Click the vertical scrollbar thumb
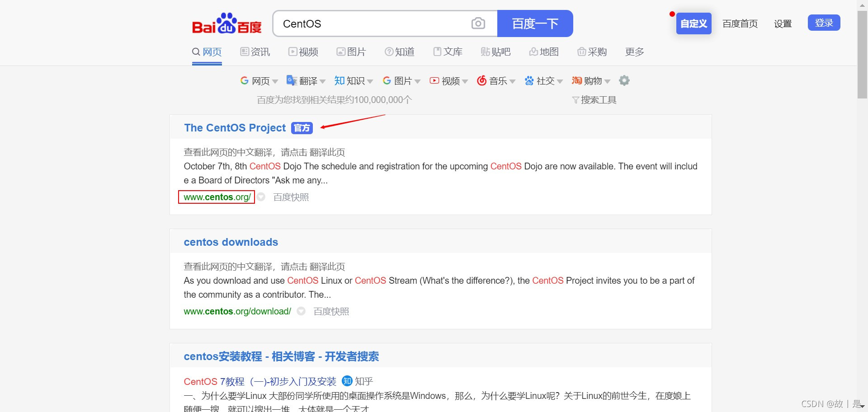The height and width of the screenshot is (412, 868). pyautogui.click(x=863, y=54)
